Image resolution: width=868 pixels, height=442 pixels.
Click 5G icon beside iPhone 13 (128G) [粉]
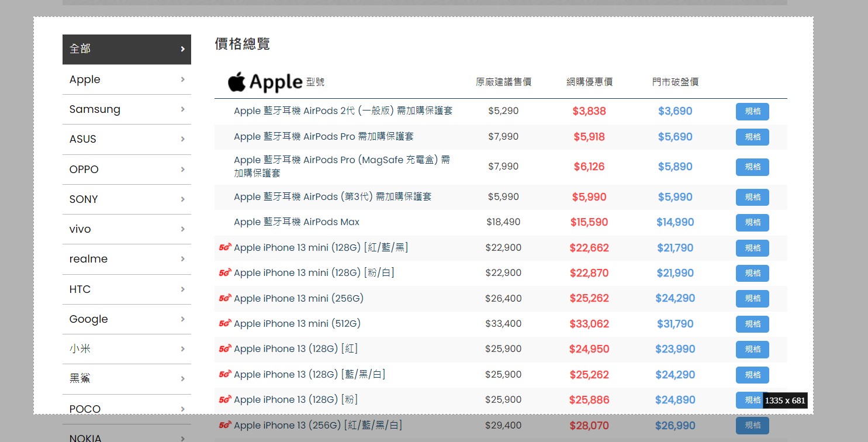[225, 400]
